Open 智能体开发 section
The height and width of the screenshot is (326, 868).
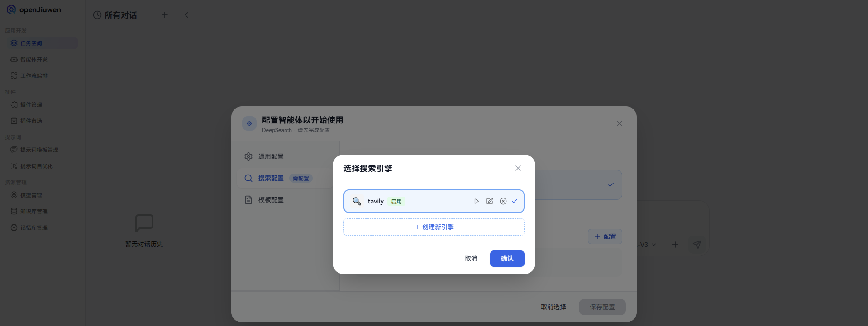coord(34,59)
